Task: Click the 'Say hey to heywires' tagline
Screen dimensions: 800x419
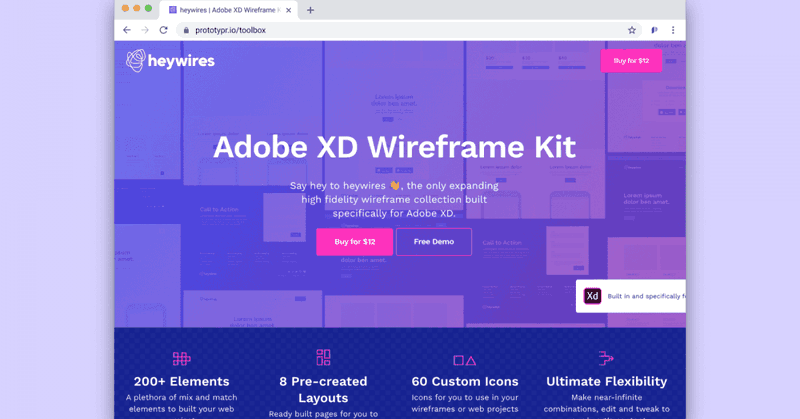Action: tap(394, 200)
